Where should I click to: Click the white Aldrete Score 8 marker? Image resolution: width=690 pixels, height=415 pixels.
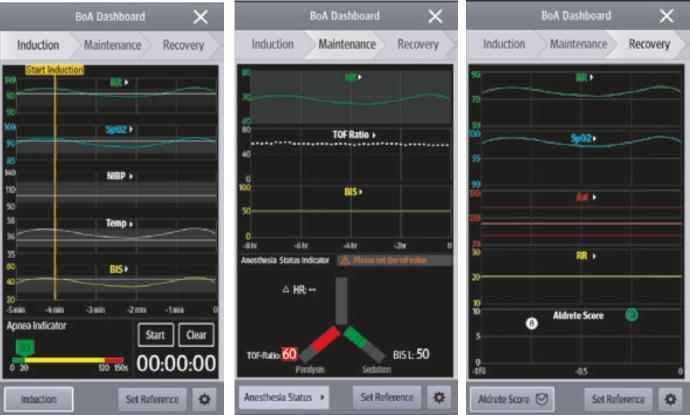pos(531,323)
